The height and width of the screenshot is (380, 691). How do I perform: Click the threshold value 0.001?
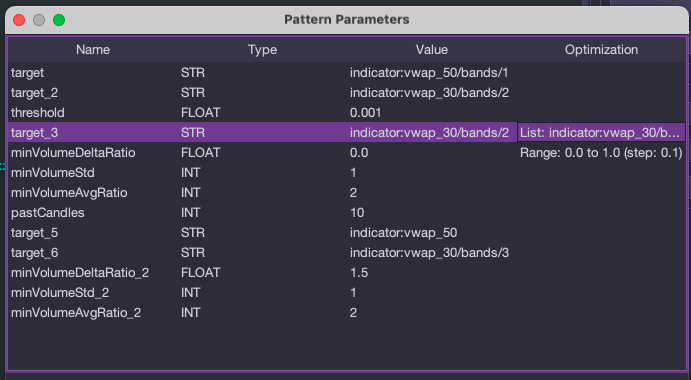tap(365, 112)
